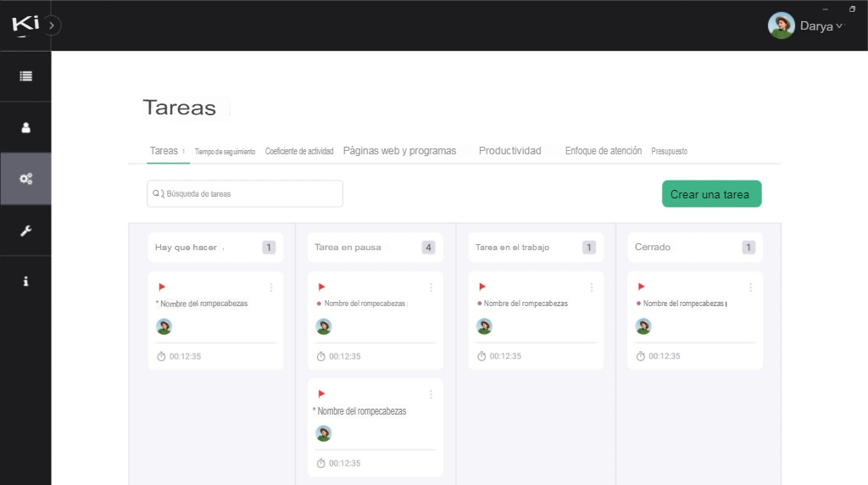Click the red flag on Cerrado card

(x=641, y=287)
